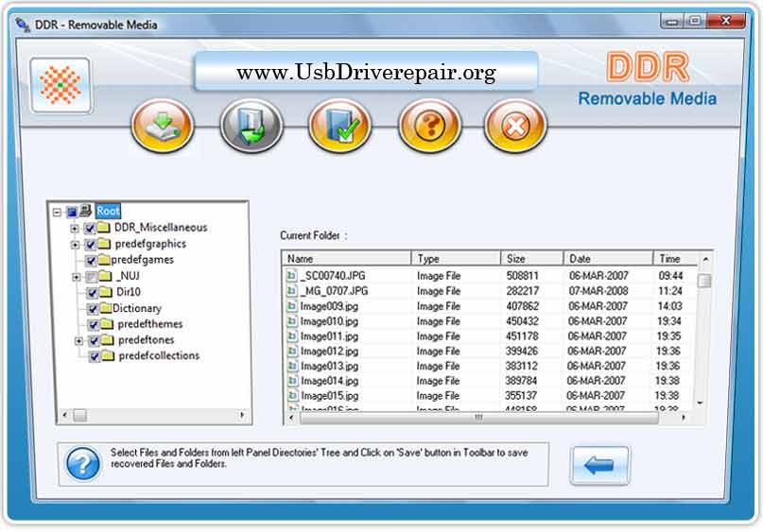763x532 pixels.
Task: Click file icon of _MG_0707.JPG
Action: [x=291, y=291]
